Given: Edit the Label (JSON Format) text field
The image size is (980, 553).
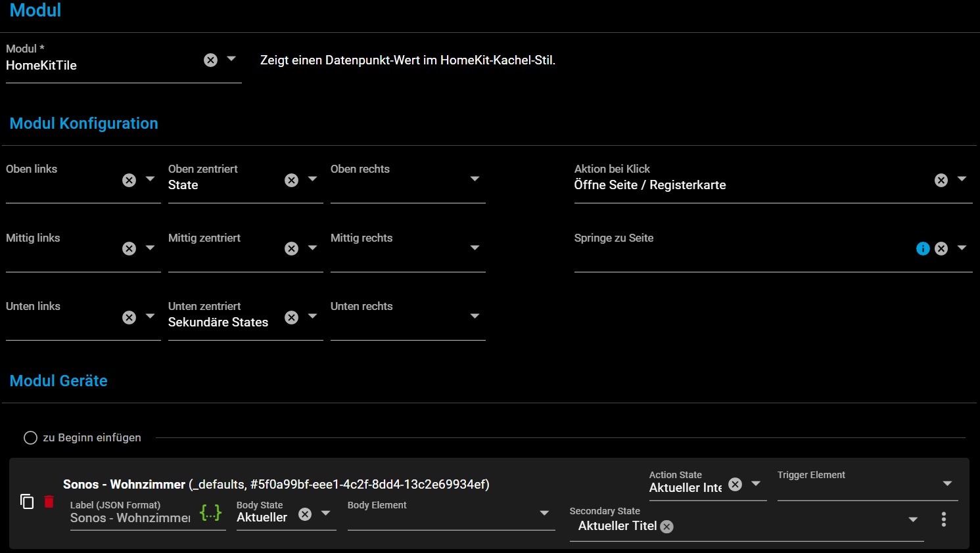Looking at the screenshot, I should [130, 518].
